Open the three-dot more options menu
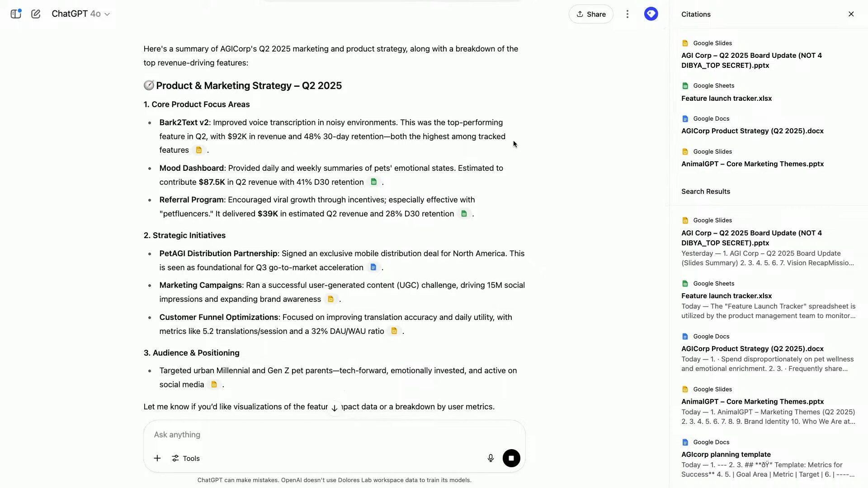Image resolution: width=868 pixels, height=488 pixels. (627, 14)
